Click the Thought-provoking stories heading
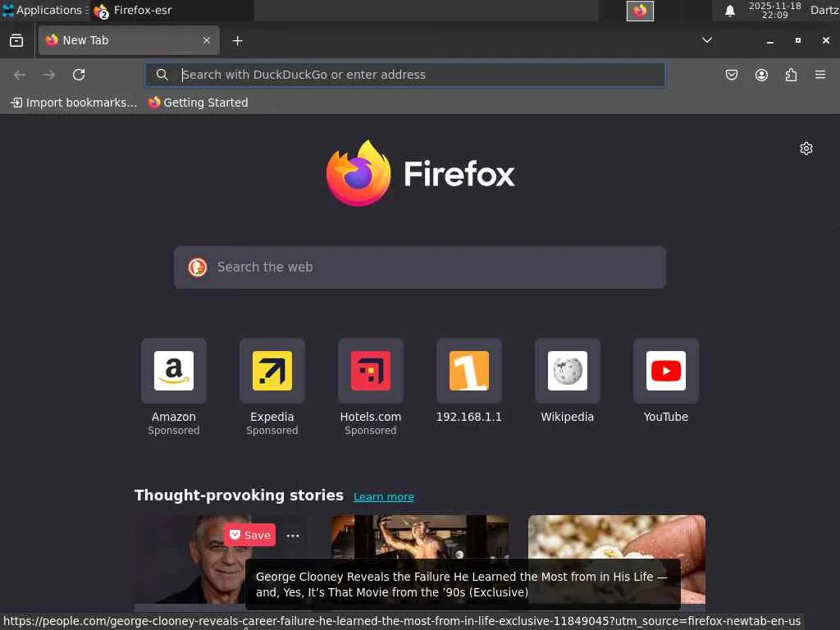Image resolution: width=840 pixels, height=630 pixels. pos(239,495)
